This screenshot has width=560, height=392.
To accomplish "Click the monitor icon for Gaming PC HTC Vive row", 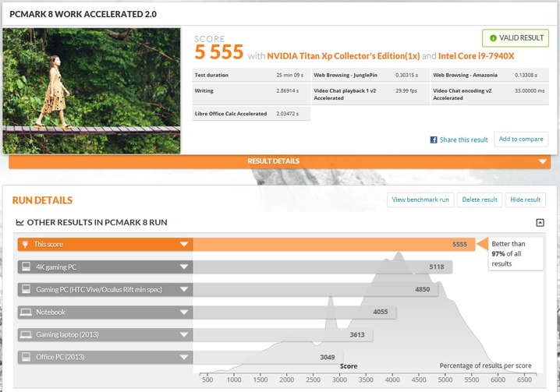I will [x=26, y=289].
